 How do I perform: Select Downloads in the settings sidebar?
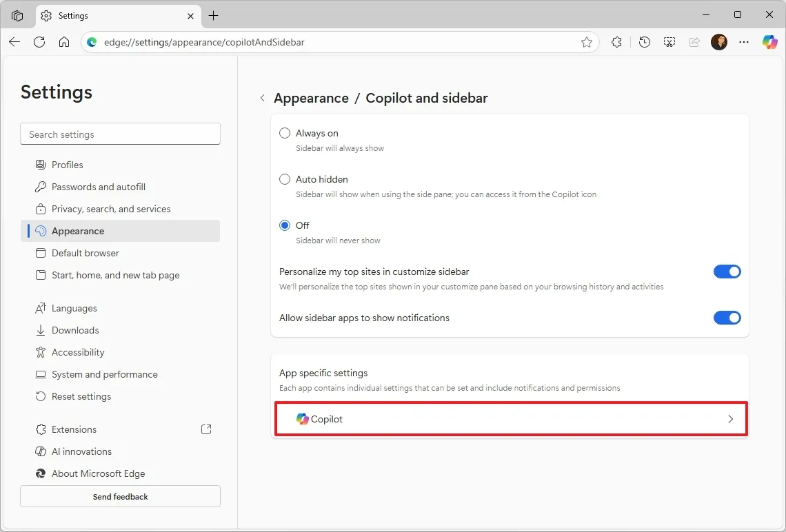75,330
